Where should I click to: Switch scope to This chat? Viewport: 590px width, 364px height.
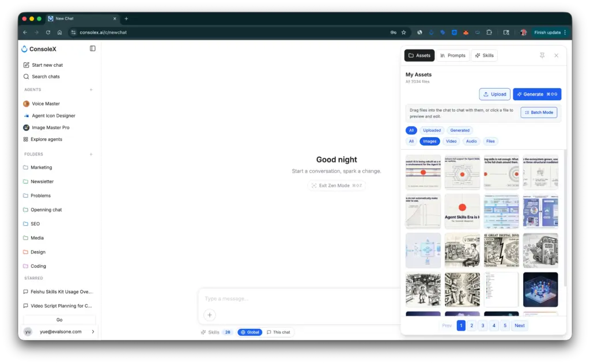click(x=278, y=332)
